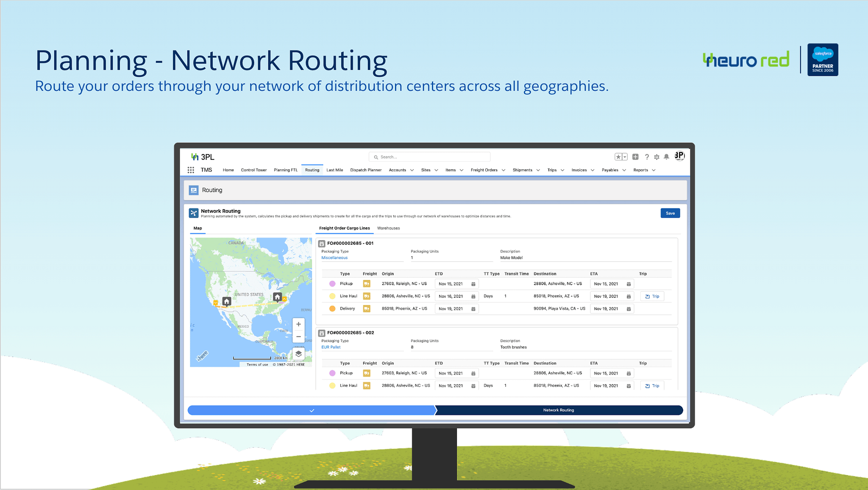
Task: Click orange Delivery color dot in 001
Action: point(332,309)
